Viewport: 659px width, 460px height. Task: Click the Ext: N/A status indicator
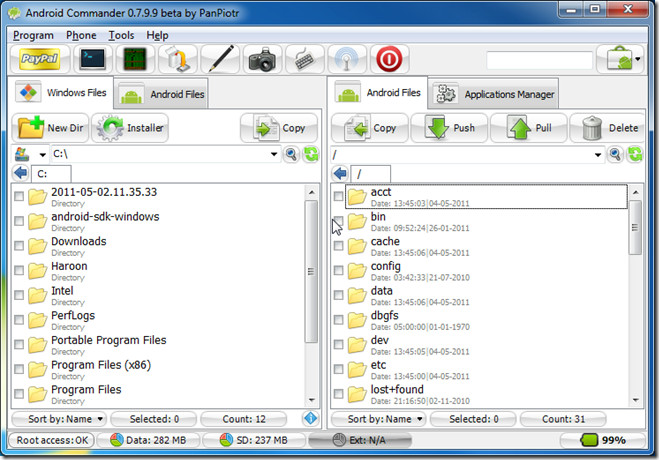point(359,440)
